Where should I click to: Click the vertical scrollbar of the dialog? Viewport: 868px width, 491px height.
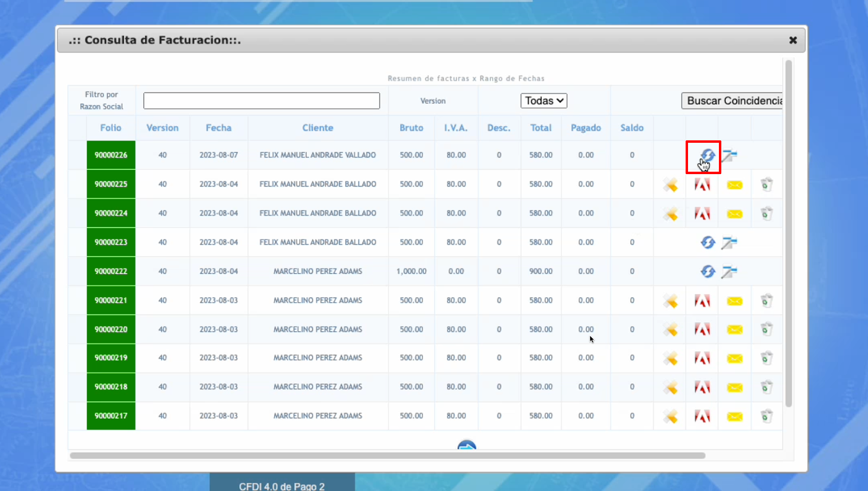[788, 232]
